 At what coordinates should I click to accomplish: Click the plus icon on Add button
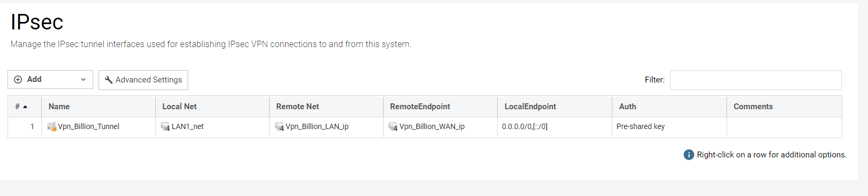click(x=18, y=79)
